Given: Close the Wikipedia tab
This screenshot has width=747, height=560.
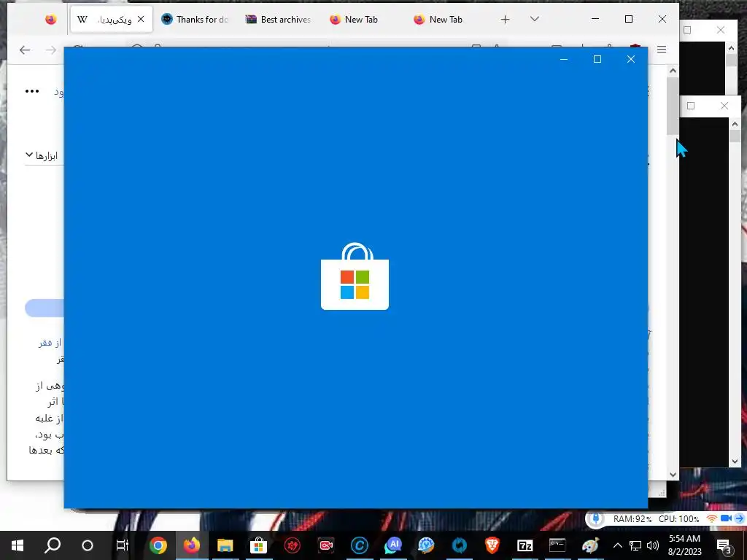Looking at the screenshot, I should point(141,19).
